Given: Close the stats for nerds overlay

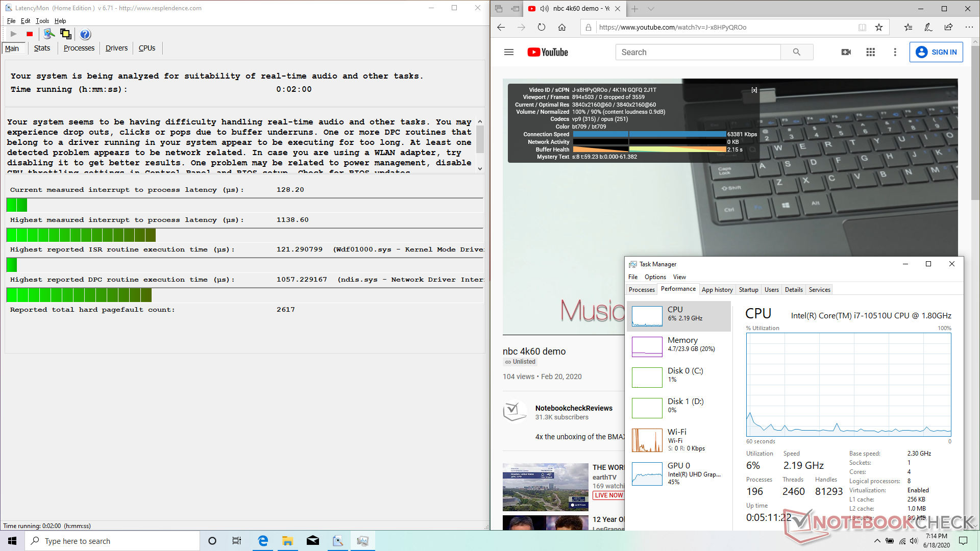Looking at the screenshot, I should tap(754, 90).
